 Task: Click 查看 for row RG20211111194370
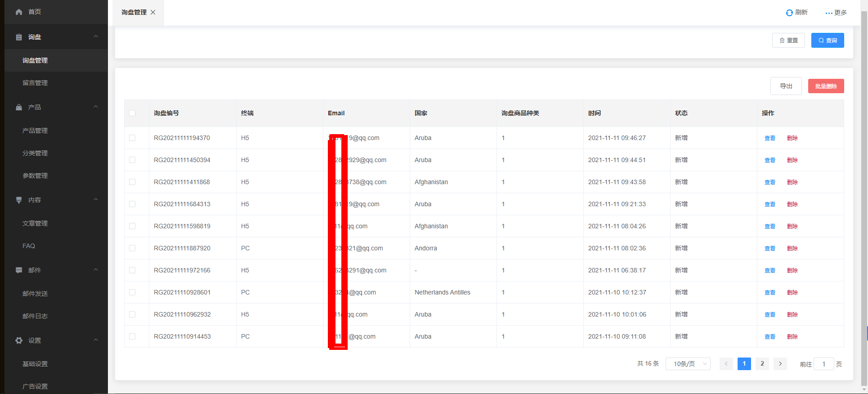click(770, 138)
